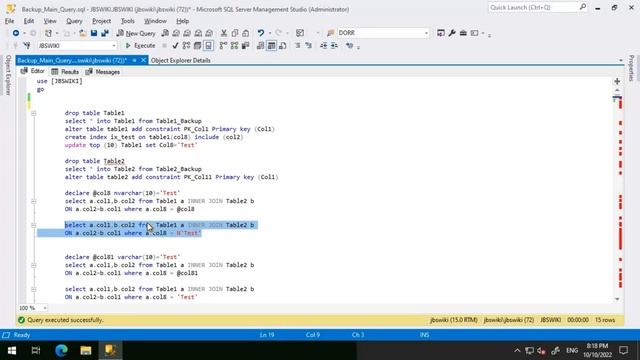
Task: Click the Results to File icon
Action: (282, 46)
